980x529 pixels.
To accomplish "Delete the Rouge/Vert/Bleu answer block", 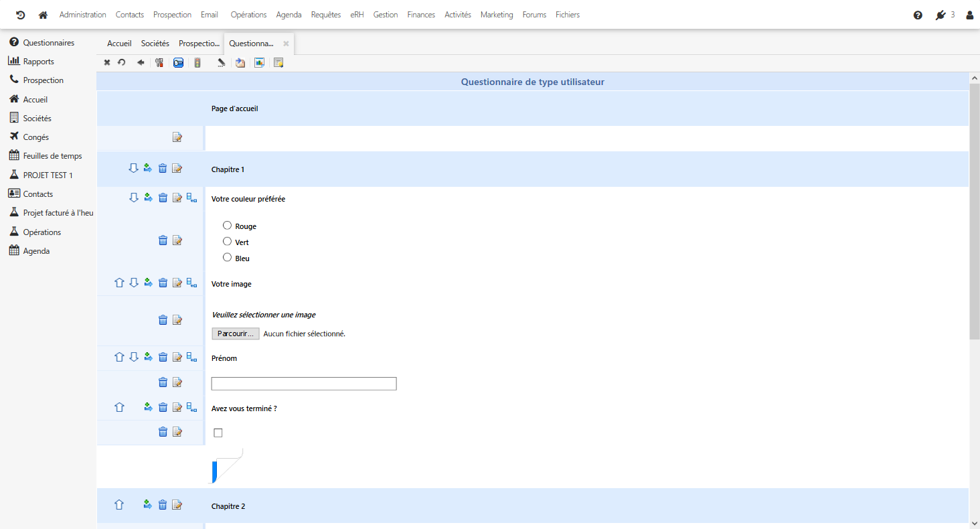I will (x=163, y=240).
